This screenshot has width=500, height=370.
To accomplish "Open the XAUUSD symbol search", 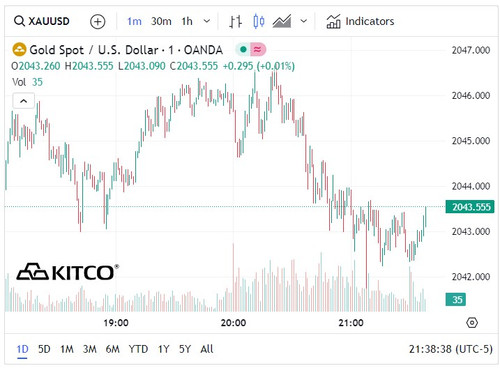I will [x=42, y=21].
